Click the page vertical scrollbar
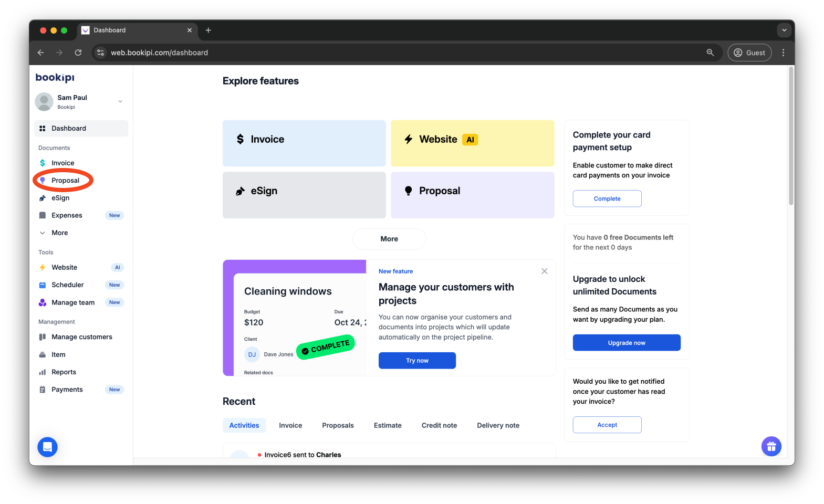 (791, 136)
